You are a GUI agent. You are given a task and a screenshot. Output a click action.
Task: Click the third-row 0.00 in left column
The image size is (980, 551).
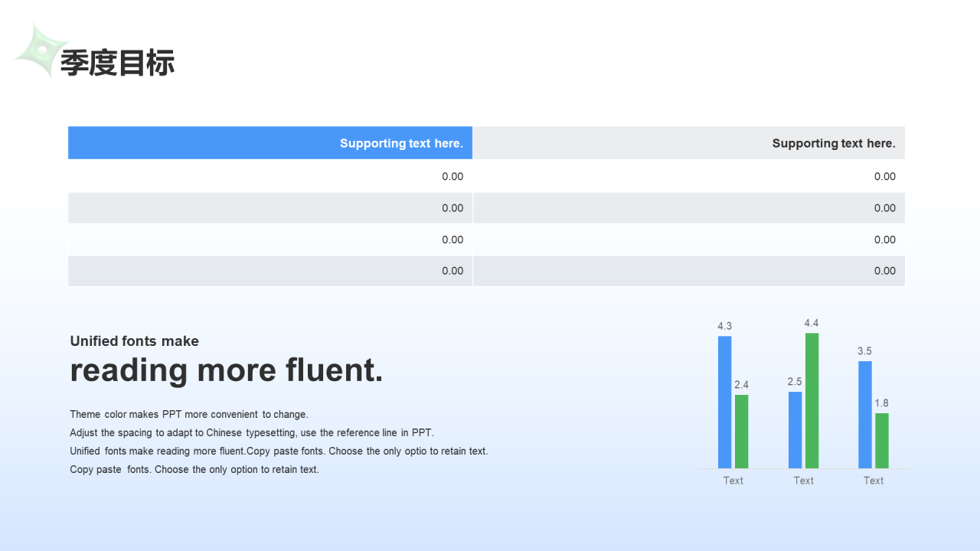click(452, 240)
